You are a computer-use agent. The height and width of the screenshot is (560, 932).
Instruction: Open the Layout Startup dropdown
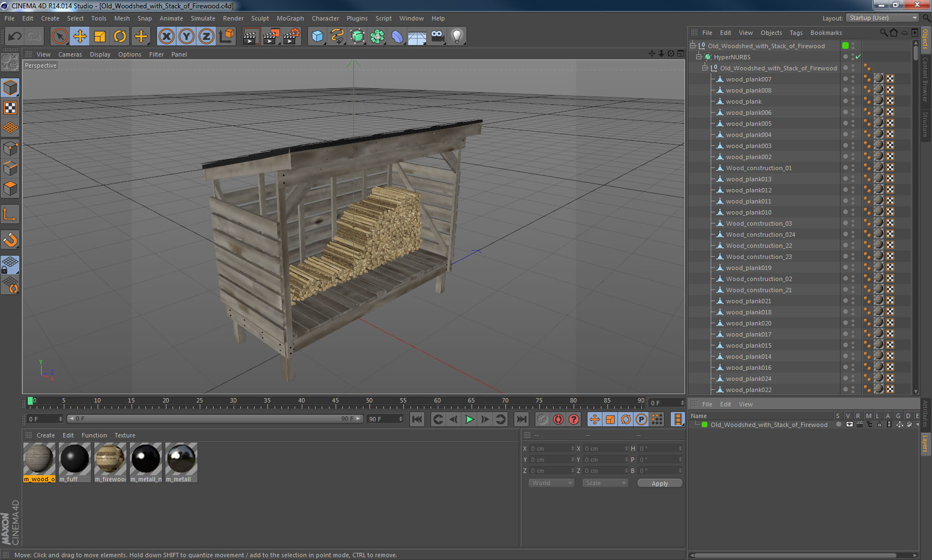pyautogui.click(x=883, y=18)
